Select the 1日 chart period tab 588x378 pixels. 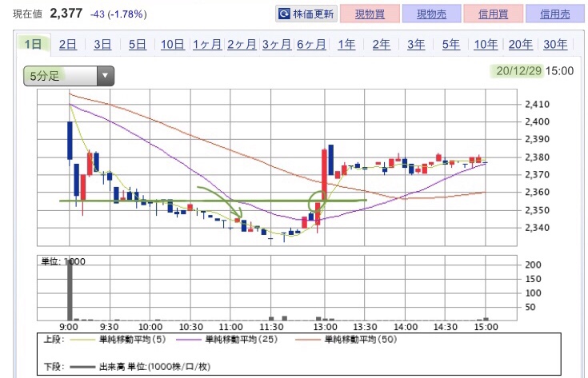coord(33,44)
